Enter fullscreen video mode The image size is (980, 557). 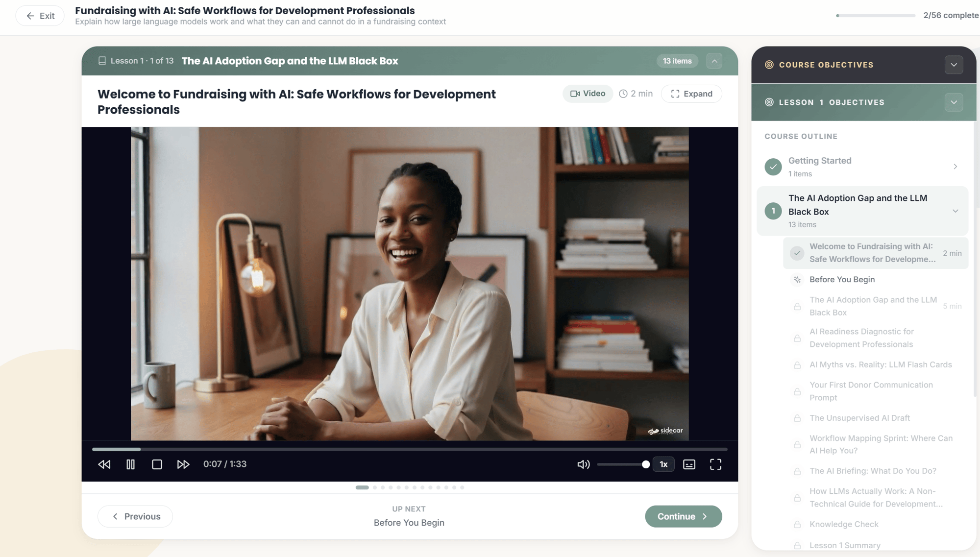(x=715, y=464)
